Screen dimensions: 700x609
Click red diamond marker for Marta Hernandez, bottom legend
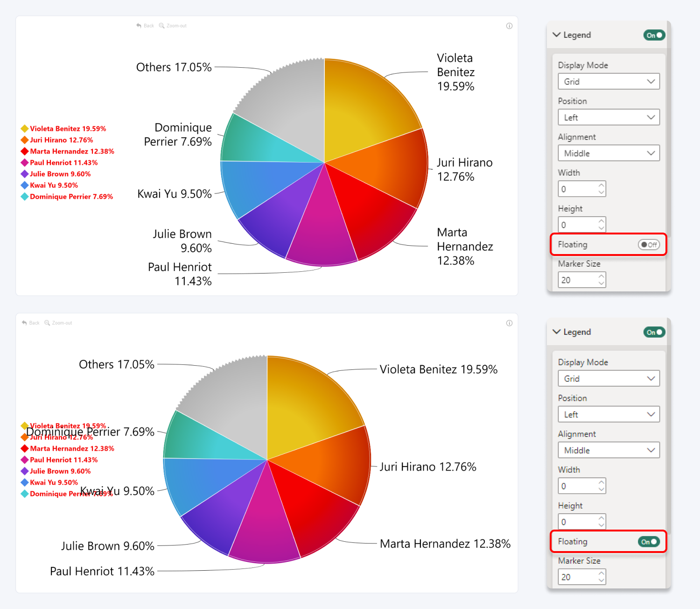[x=25, y=448]
